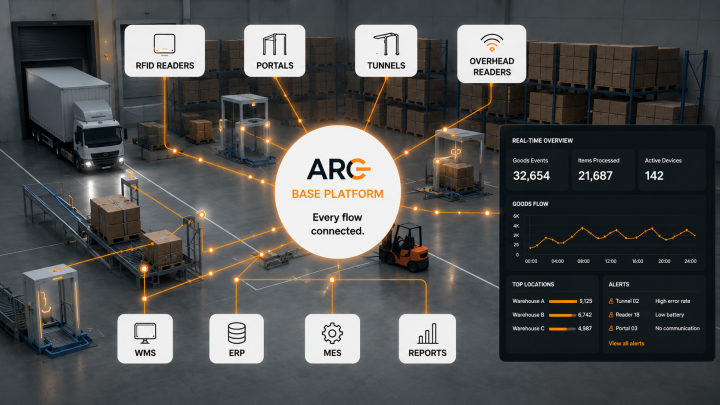Click the Low battery alert text
The width and height of the screenshot is (720, 405).
click(669, 315)
